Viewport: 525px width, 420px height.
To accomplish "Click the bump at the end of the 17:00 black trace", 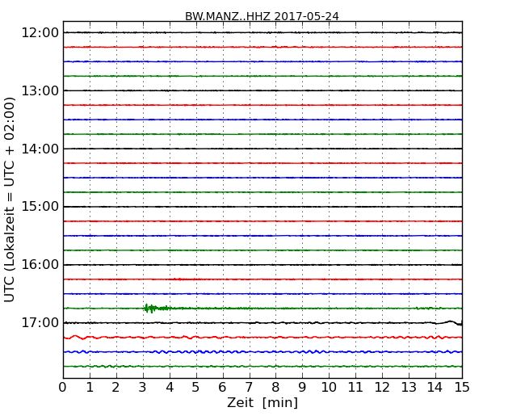I will (451, 323).
